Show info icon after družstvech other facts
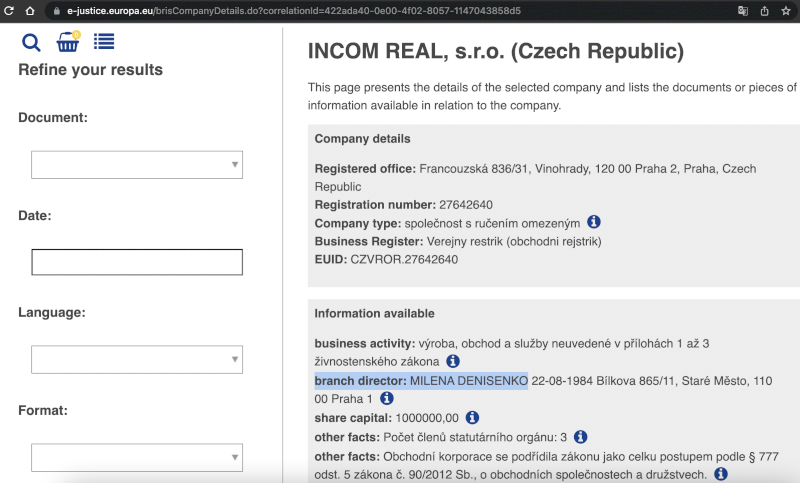Image resolution: width=800 pixels, height=483 pixels. (x=721, y=474)
